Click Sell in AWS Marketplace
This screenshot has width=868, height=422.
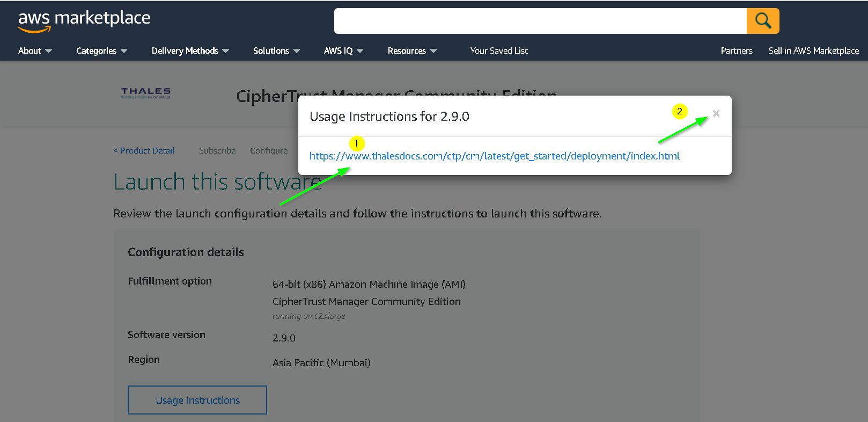tap(814, 50)
